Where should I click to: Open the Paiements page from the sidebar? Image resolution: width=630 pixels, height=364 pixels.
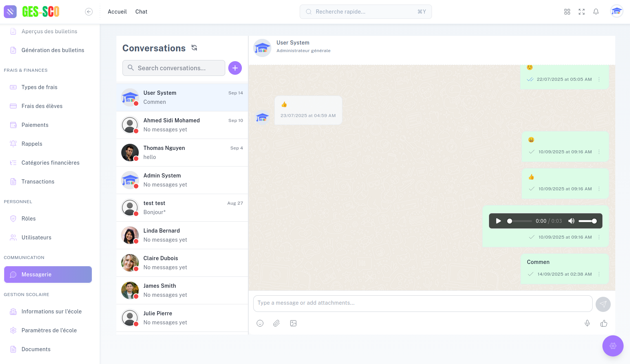click(35, 125)
